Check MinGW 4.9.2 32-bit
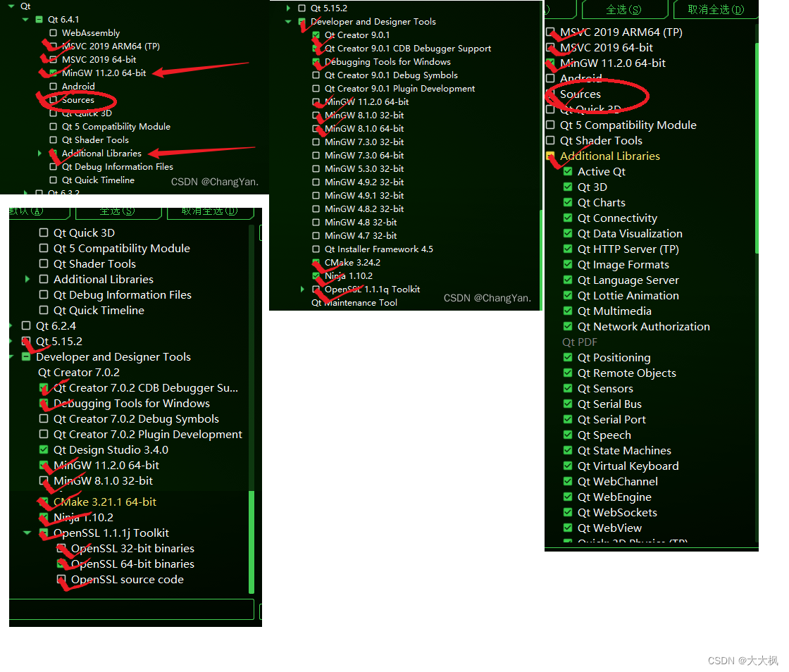Viewport: 789px width, 672px height. (x=316, y=182)
